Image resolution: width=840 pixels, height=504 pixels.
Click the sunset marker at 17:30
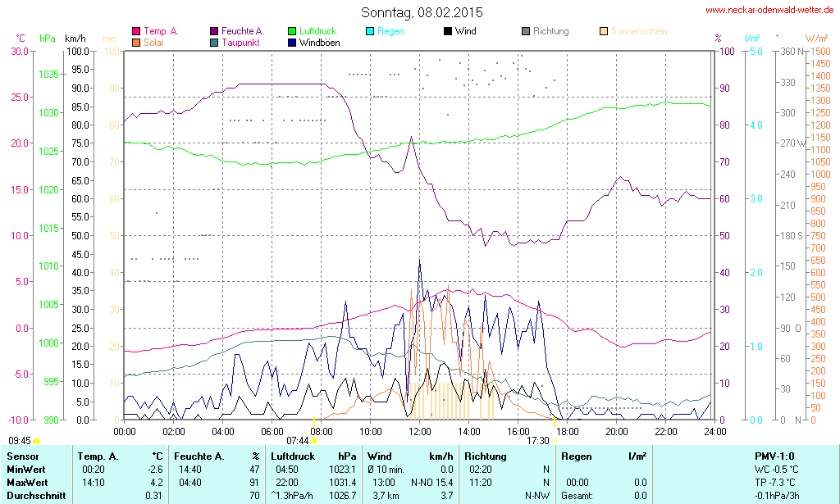(x=554, y=441)
